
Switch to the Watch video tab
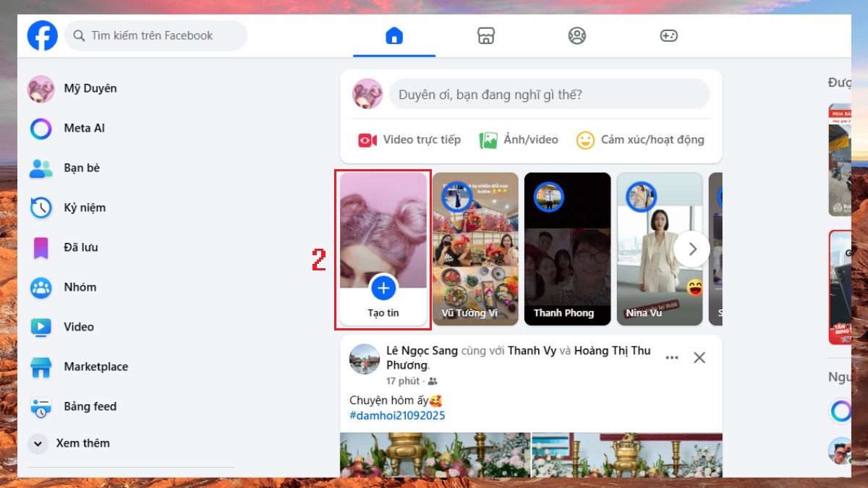click(x=485, y=35)
